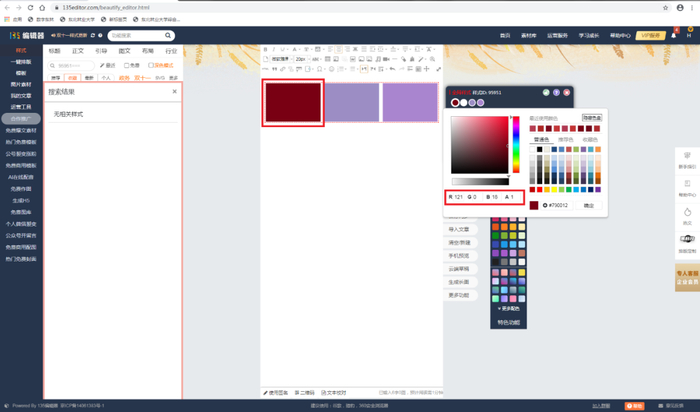The image size is (700, 412).
Task: Close the global style popup with red X
Action: (x=567, y=92)
